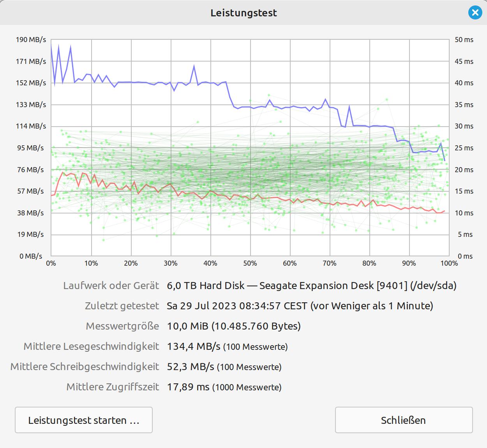Viewport: 487px width, 448px height.
Task: Click the "52,3 MB/s" write speed value
Action: (x=191, y=367)
